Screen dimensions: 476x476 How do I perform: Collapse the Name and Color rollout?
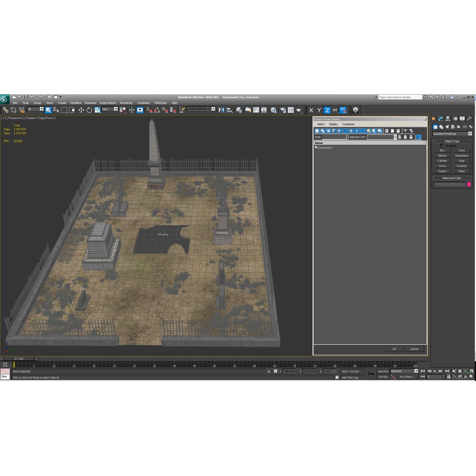[x=452, y=178]
